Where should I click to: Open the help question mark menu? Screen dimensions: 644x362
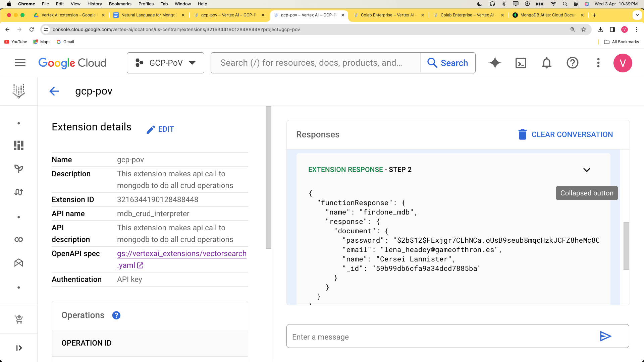pyautogui.click(x=573, y=63)
